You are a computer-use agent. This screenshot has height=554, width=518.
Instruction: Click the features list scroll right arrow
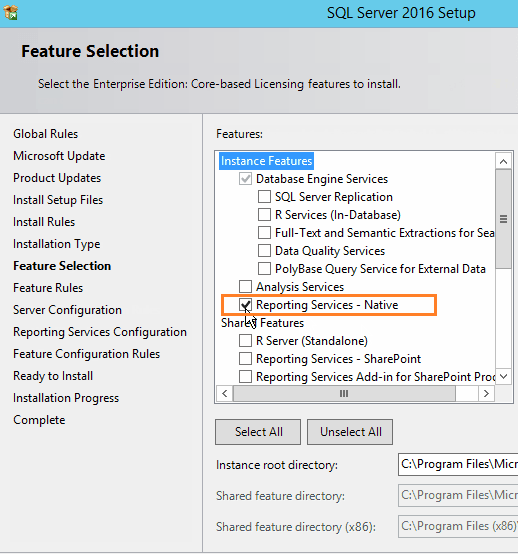tap(486, 394)
